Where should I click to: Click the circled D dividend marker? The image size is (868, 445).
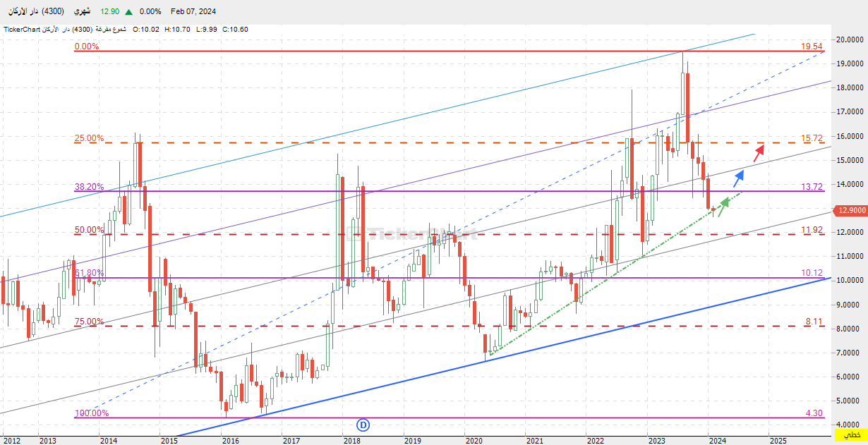tap(363, 425)
